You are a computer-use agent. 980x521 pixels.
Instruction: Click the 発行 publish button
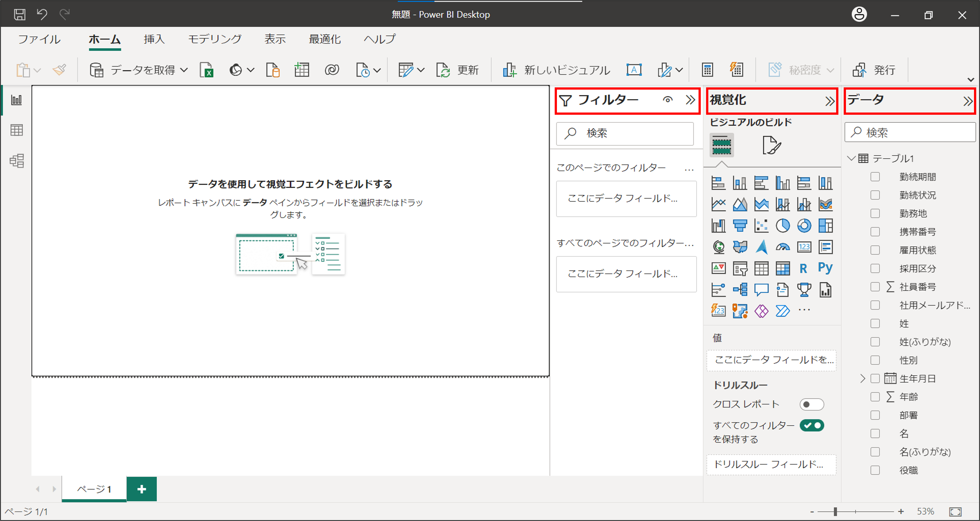coord(874,70)
